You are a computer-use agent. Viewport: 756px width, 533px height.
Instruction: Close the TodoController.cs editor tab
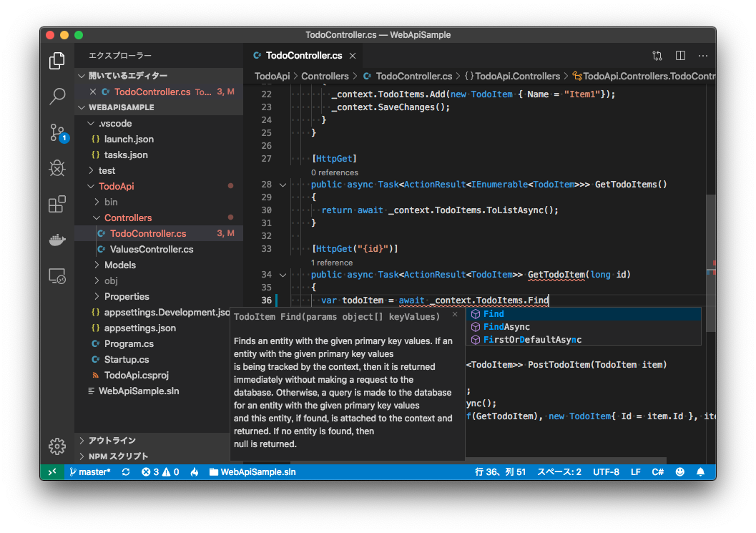click(353, 56)
